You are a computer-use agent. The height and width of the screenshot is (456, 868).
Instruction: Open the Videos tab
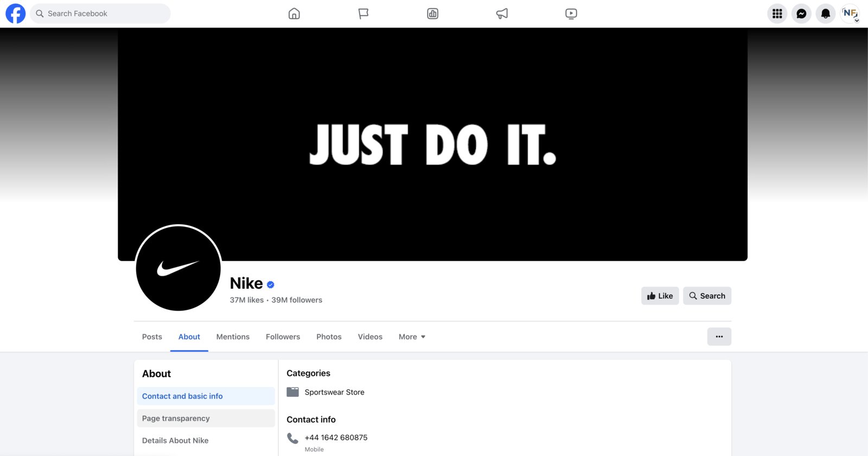(x=370, y=337)
